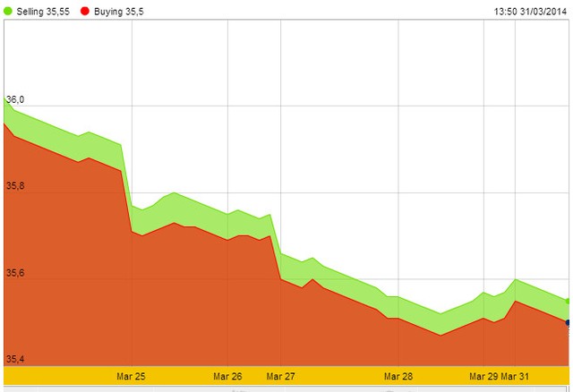Select the 35,8 y-axis label
The image size is (573, 392).
pyautogui.click(x=15, y=187)
